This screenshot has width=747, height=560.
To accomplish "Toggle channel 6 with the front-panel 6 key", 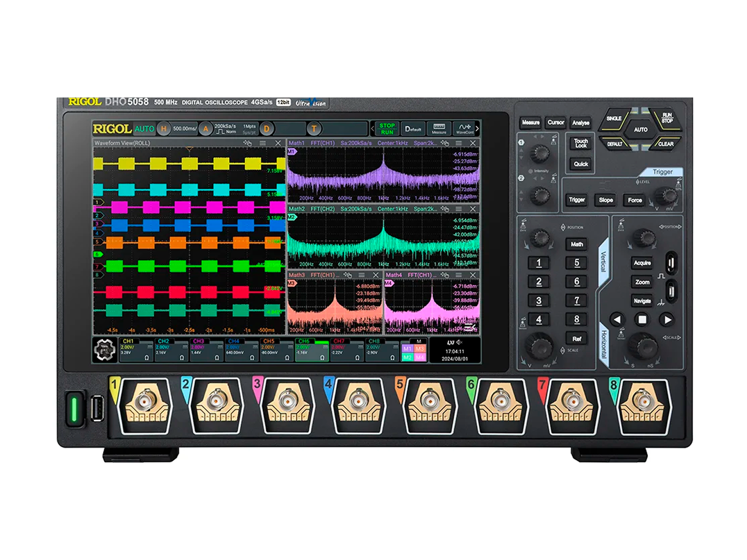I will click(x=577, y=282).
